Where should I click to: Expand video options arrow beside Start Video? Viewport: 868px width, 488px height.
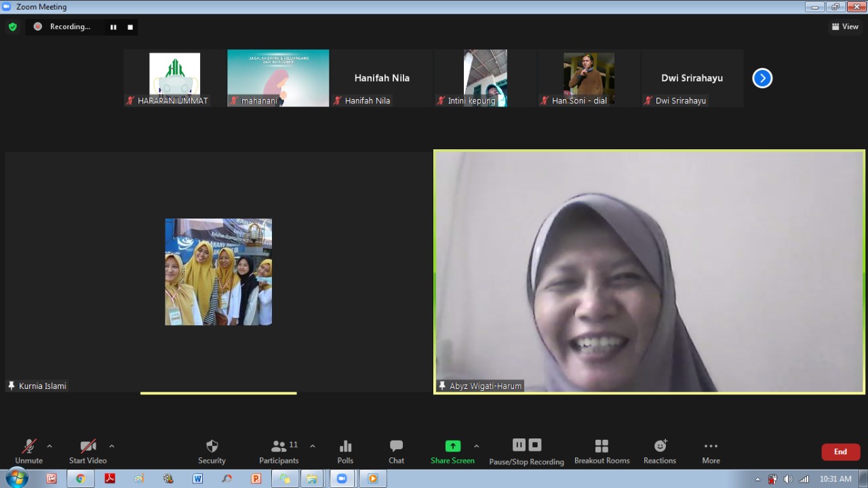point(112,446)
